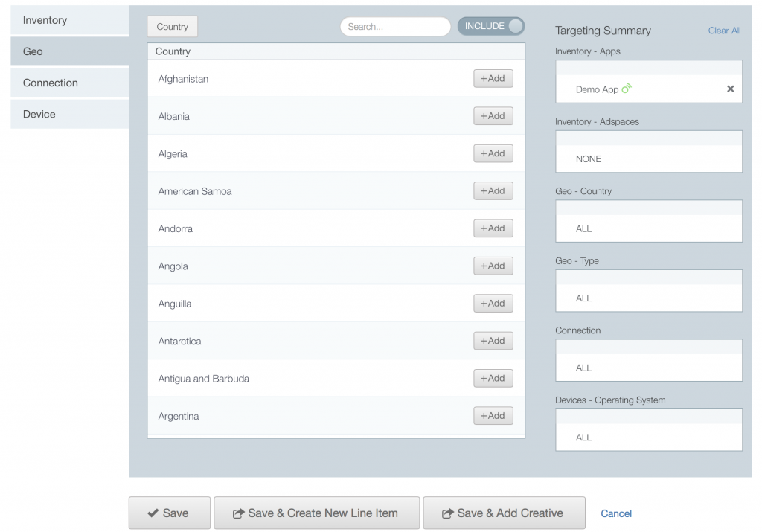The image size is (762, 532).
Task: Add Andorra to targeting
Action: tap(493, 228)
